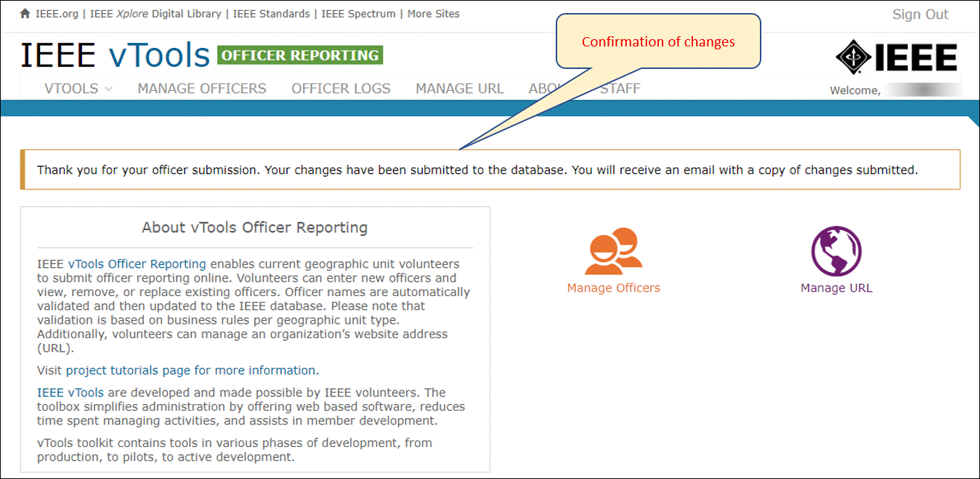Viewport: 980px width, 479px height.
Task: Click the Sign Out link
Action: pyautogui.click(x=920, y=15)
